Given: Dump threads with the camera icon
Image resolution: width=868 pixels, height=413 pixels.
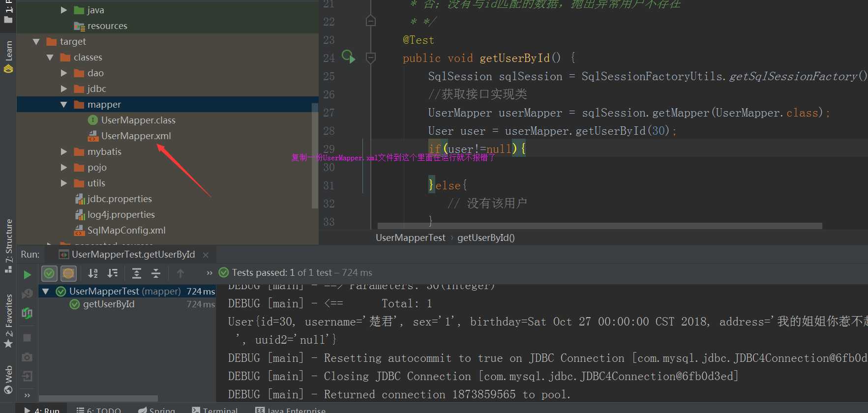Looking at the screenshot, I should click(x=27, y=357).
